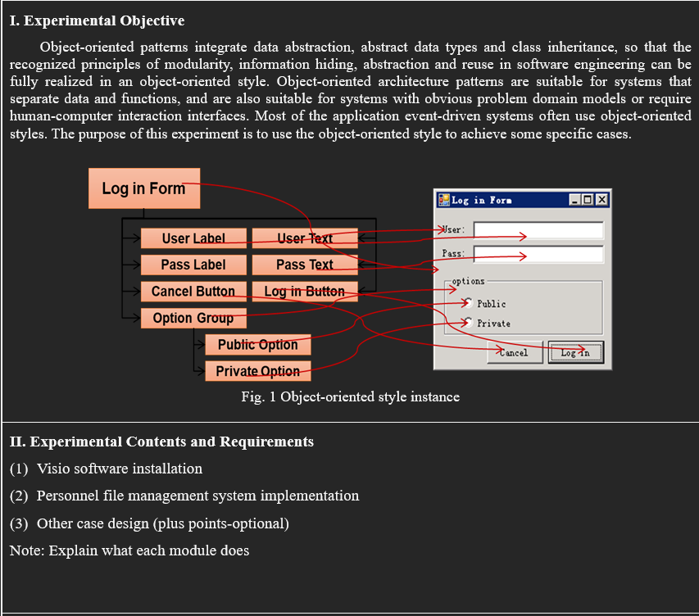
Task: Click inside the User text field
Action: [x=537, y=230]
